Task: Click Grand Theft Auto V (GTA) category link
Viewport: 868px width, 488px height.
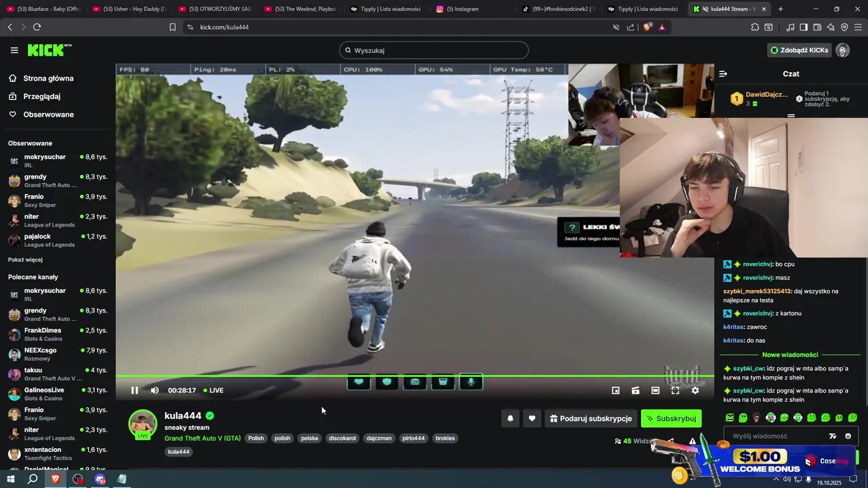Action: point(202,439)
